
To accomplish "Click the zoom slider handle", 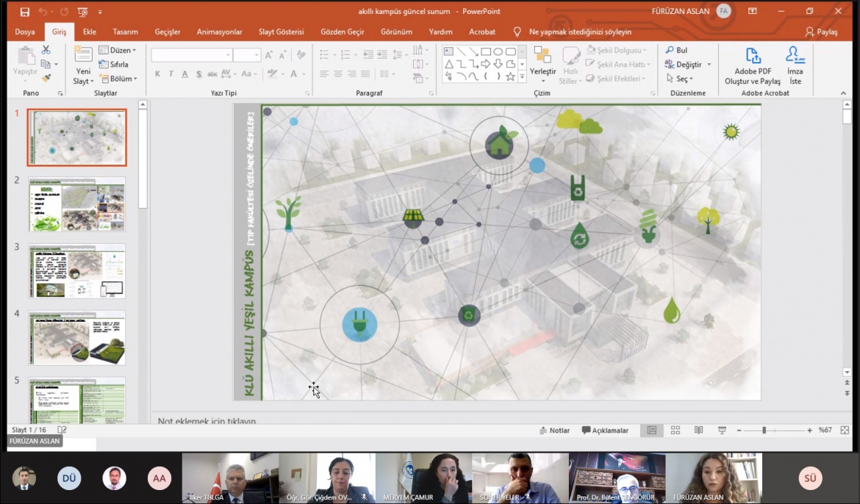I will pyautogui.click(x=764, y=431).
